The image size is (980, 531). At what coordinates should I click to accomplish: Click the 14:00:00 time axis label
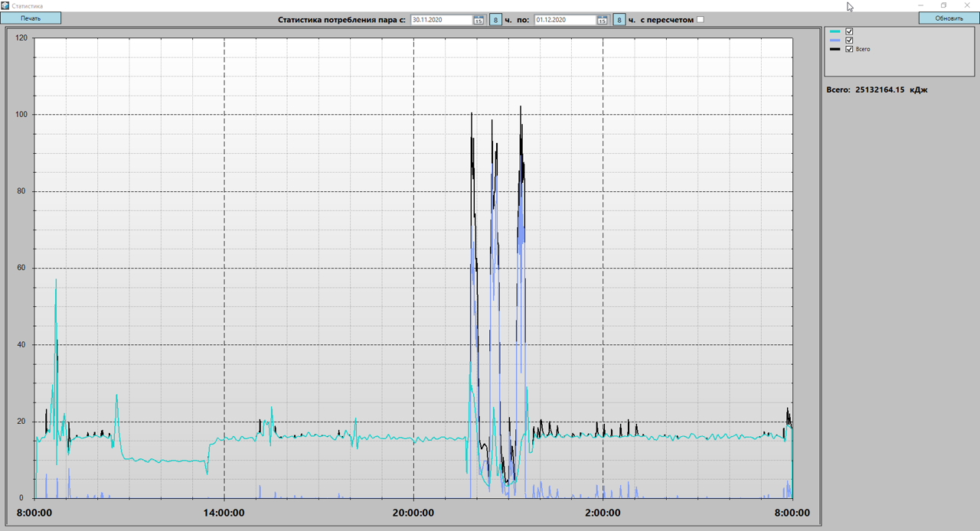[224, 513]
